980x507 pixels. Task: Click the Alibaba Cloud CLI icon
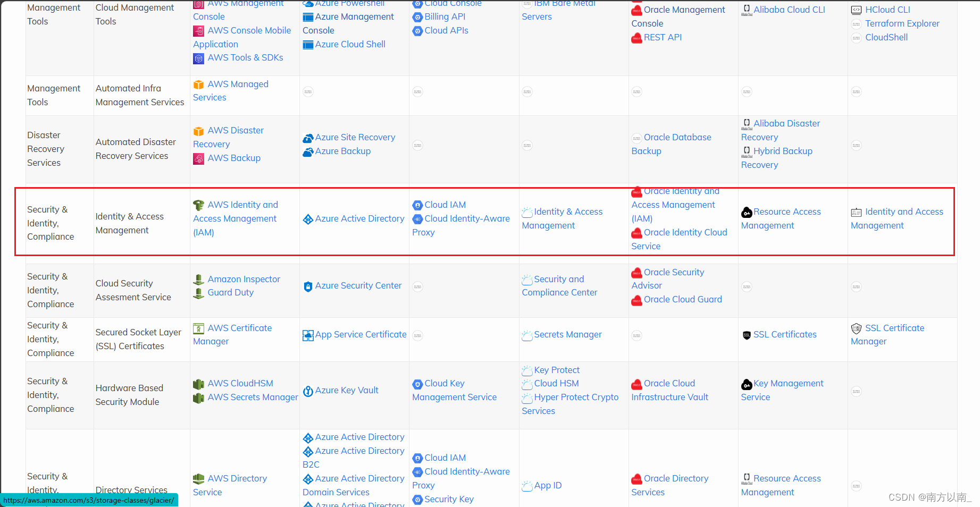coord(747,10)
